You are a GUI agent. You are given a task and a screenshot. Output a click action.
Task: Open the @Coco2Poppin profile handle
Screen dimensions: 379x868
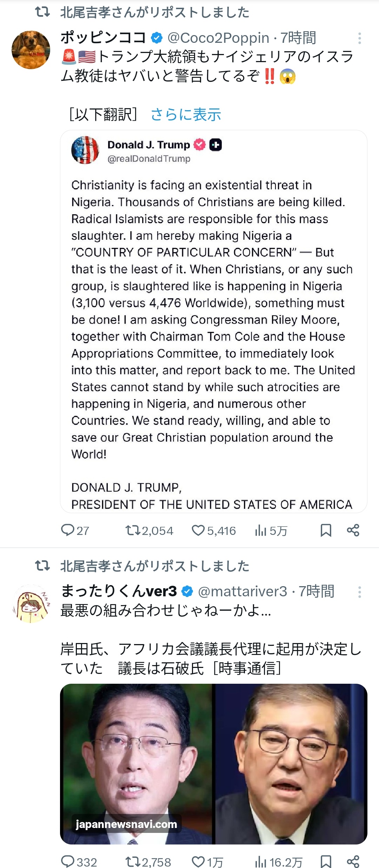click(x=218, y=38)
